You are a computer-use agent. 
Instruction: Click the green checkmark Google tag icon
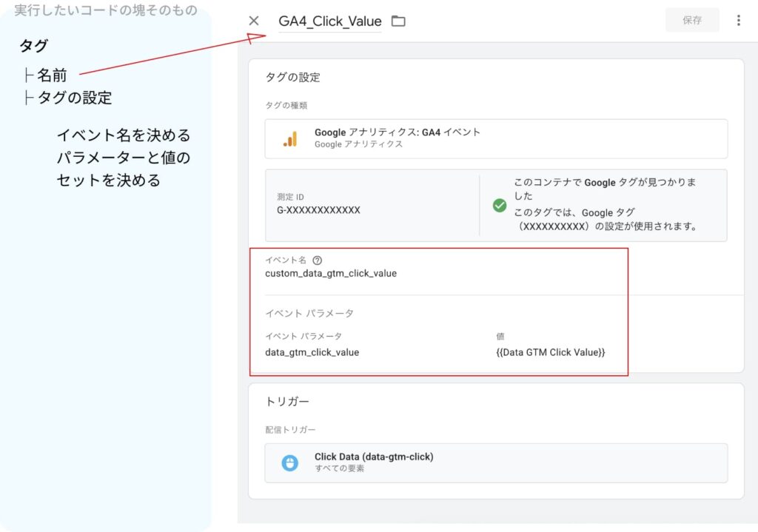coord(500,206)
